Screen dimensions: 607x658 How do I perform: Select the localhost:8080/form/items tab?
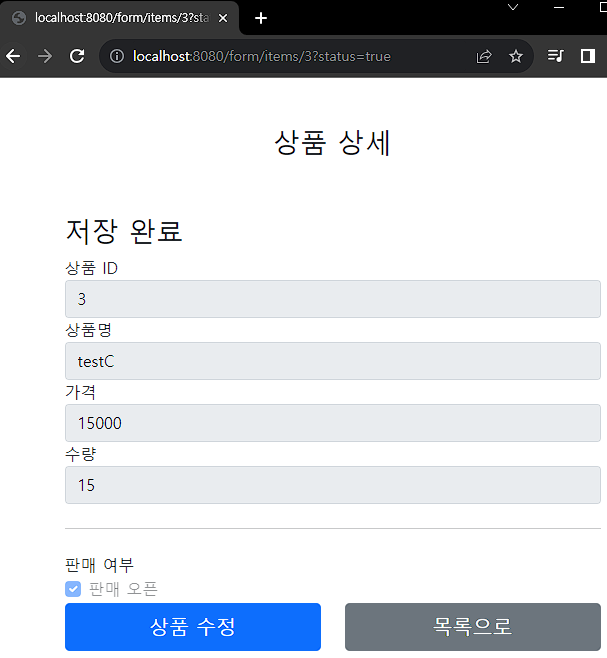pyautogui.click(x=120, y=18)
